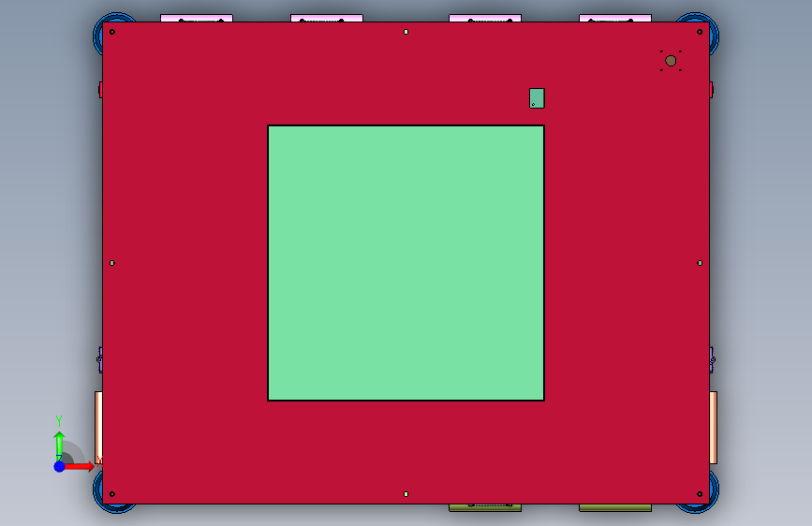Screen dimensions: 812x526
Task: Select the peach side panel on right edge
Action: [713, 428]
